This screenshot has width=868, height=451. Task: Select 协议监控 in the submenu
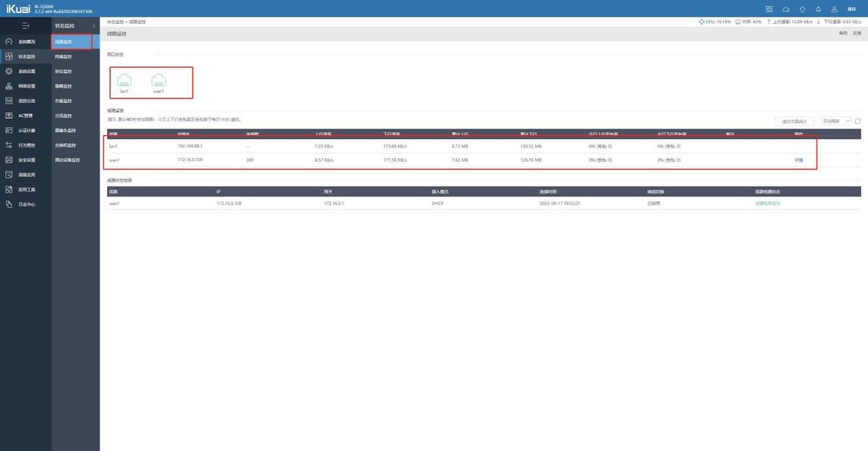coord(64,72)
